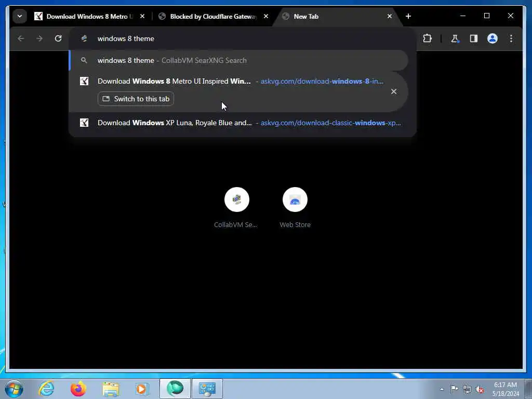Open askvg.com/download-windows-8 link
532x399 pixels.
(x=322, y=82)
